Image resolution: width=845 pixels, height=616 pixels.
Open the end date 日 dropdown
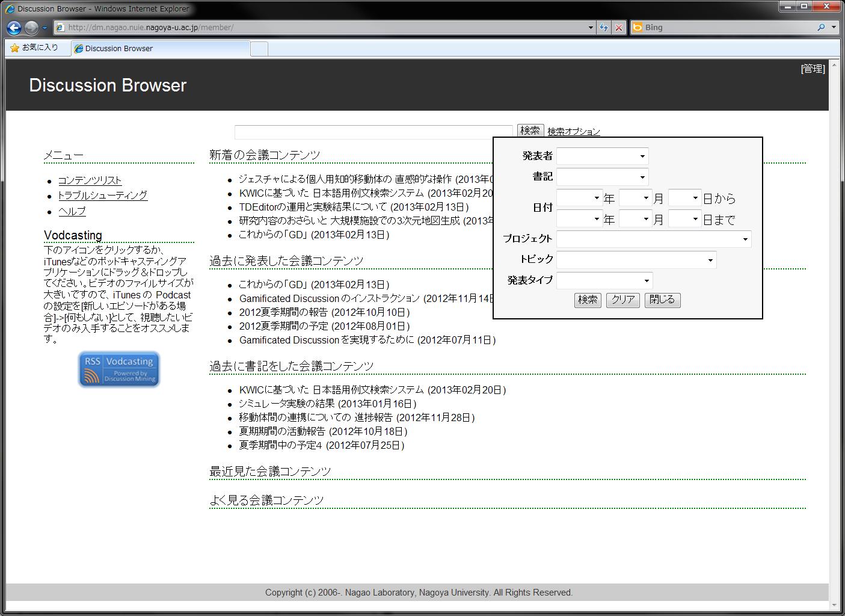684,219
